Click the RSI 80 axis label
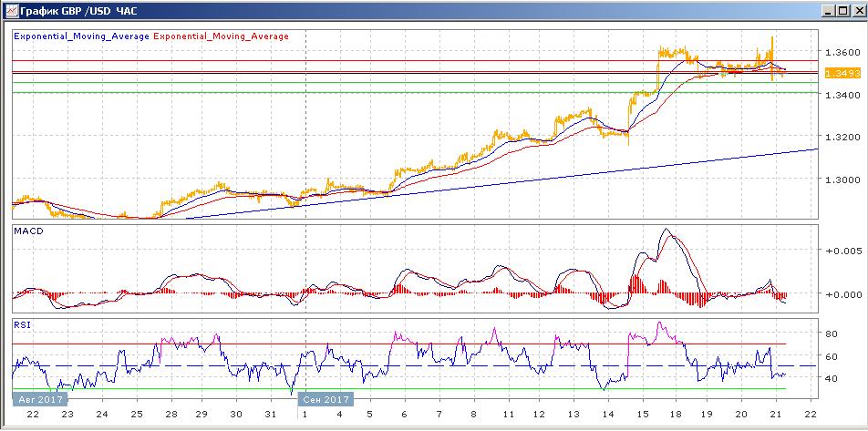 [x=830, y=334]
